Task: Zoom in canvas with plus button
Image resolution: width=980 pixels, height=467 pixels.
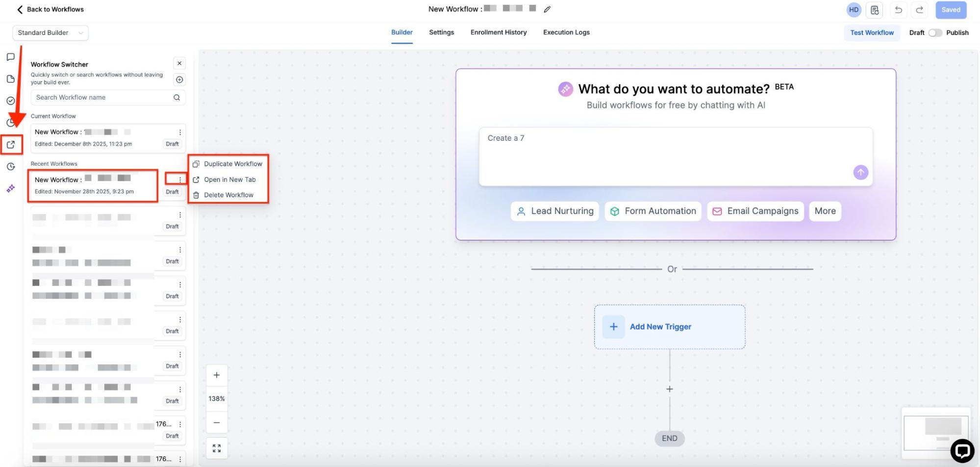Action: (x=217, y=375)
